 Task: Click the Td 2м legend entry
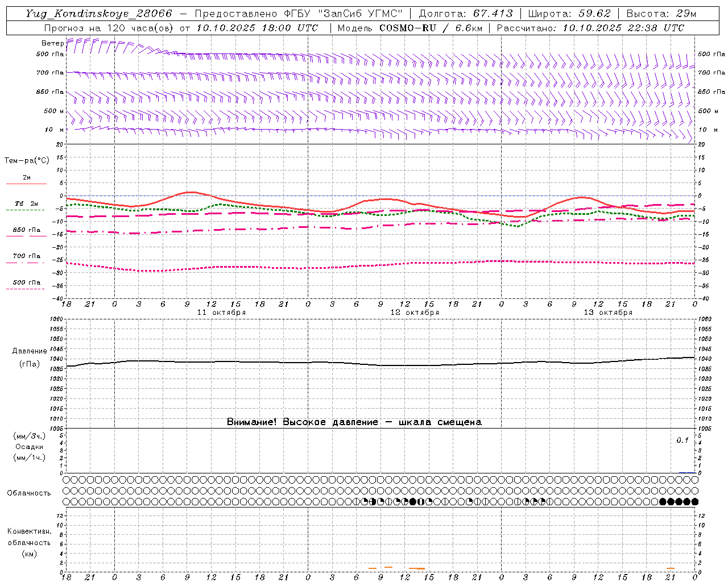[26, 203]
